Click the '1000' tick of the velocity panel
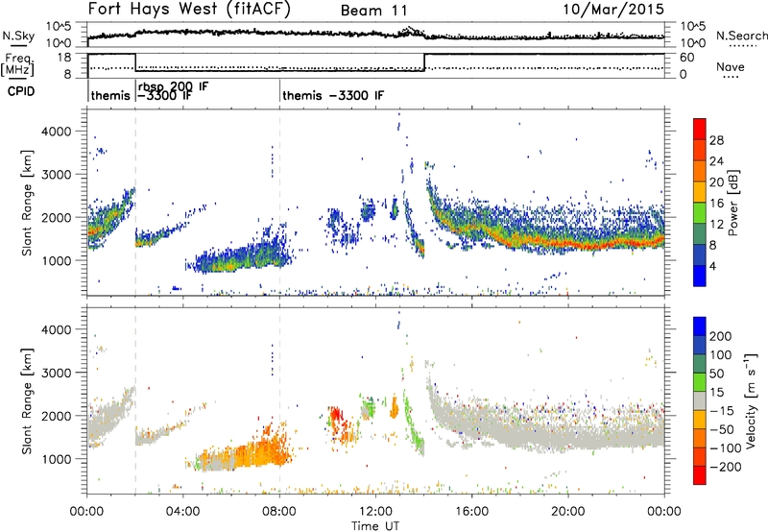Image resolution: width=768 pixels, height=532 pixels. click(57, 459)
